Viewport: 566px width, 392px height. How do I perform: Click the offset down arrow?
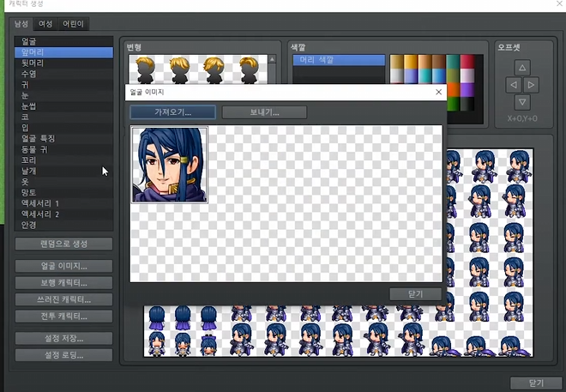click(x=522, y=102)
